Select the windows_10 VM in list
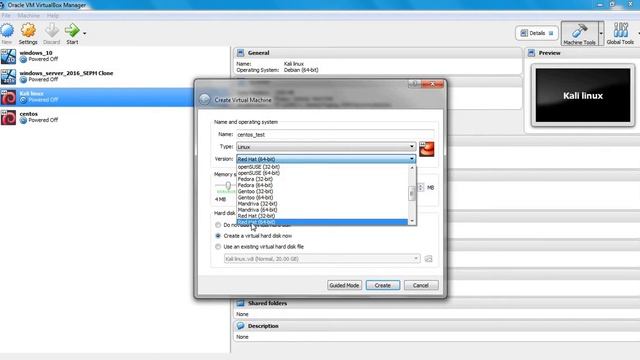Screen dimensions: 640x360 97,56
